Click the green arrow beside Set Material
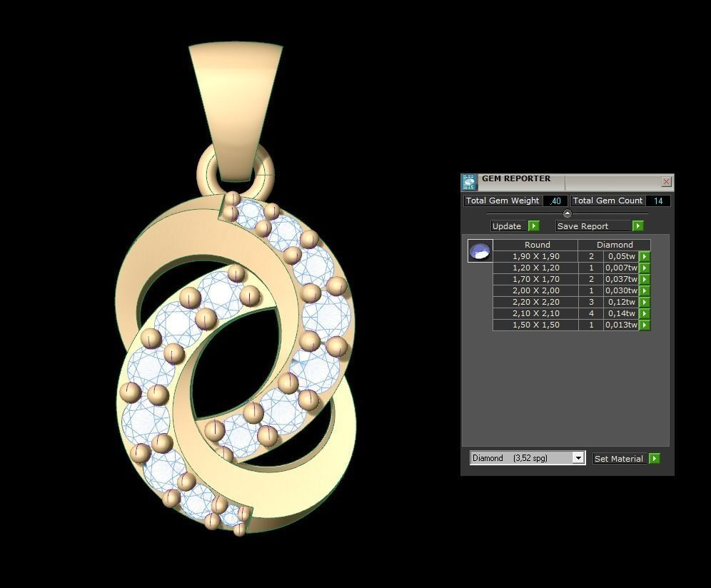The image size is (711, 588). pyautogui.click(x=655, y=458)
